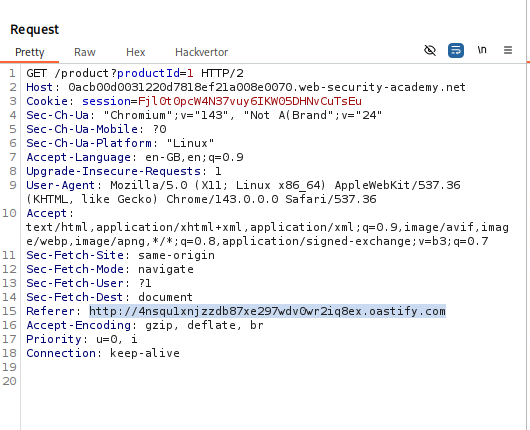The image size is (530, 430).
Task: Click the Sec-Ch-Ua-Mobile header line
Action: click(96, 129)
